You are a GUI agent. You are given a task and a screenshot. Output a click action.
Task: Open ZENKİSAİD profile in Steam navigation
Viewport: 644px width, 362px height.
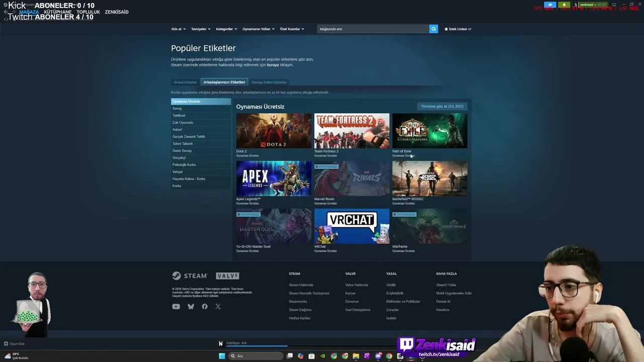click(117, 12)
